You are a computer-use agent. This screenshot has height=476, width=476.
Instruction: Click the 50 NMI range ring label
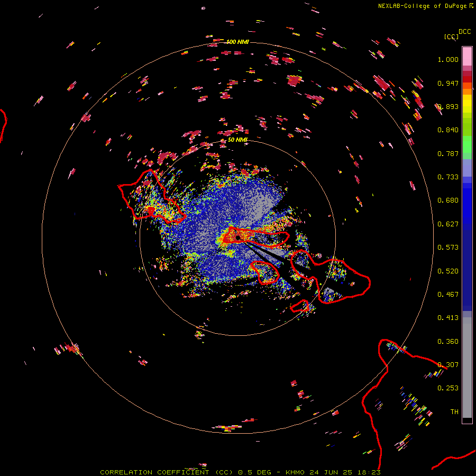coord(237,140)
